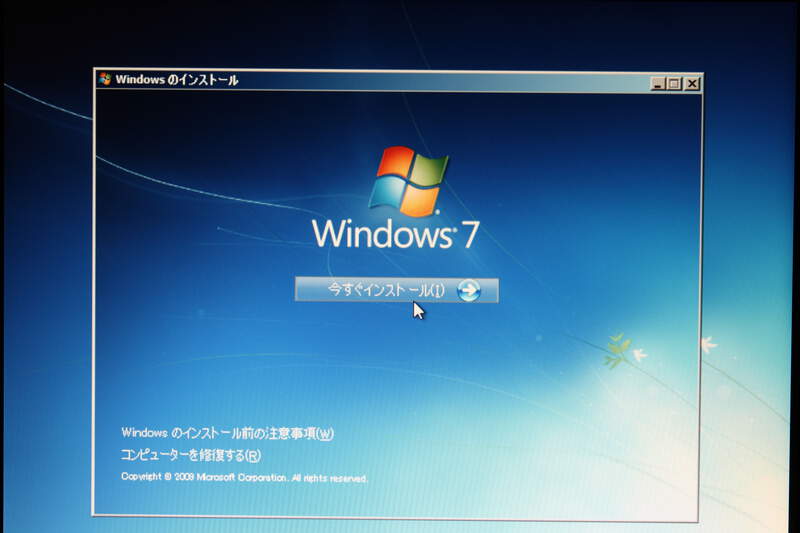Click the Windows のインストール title text
The width and height of the screenshot is (800, 533).
[x=177, y=80]
